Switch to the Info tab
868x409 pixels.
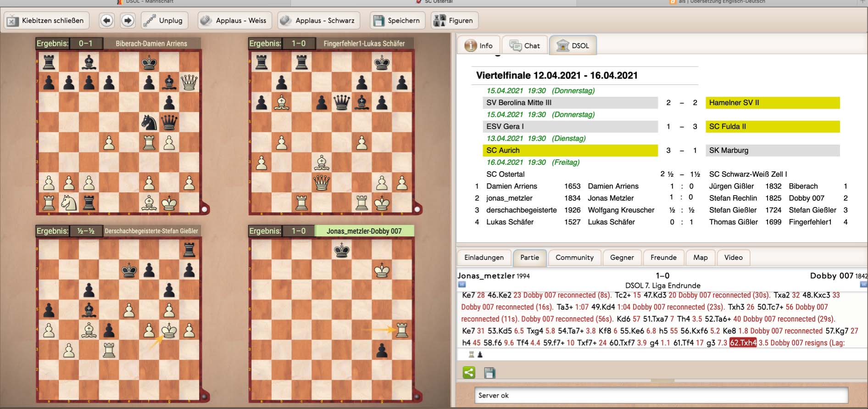[x=479, y=45]
